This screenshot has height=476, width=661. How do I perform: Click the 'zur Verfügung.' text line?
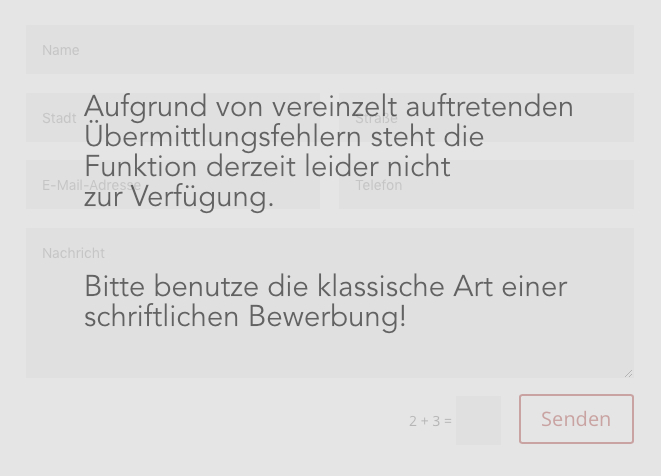(179, 197)
